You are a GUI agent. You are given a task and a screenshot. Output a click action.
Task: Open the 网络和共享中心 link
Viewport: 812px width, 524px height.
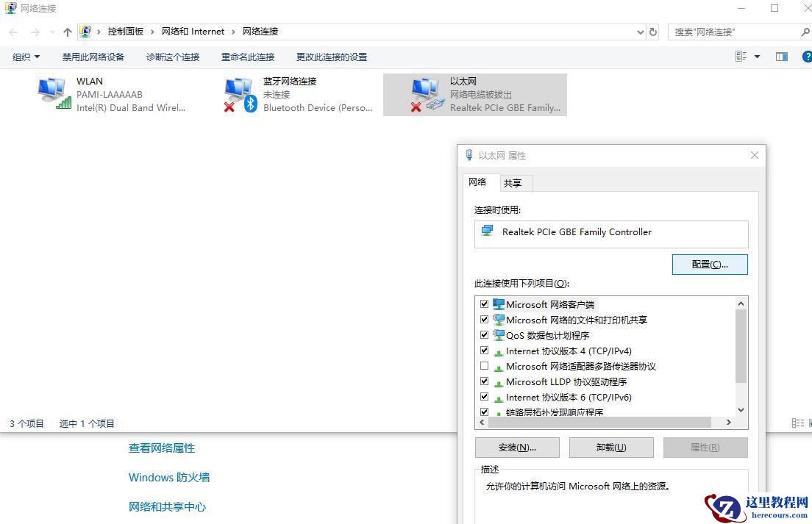(167, 506)
